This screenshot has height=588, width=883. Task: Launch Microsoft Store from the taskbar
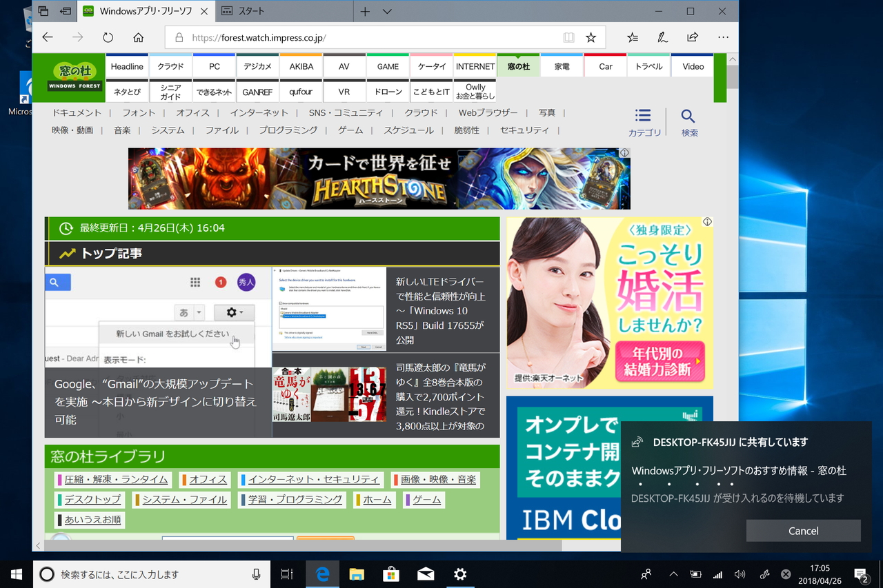click(390, 574)
